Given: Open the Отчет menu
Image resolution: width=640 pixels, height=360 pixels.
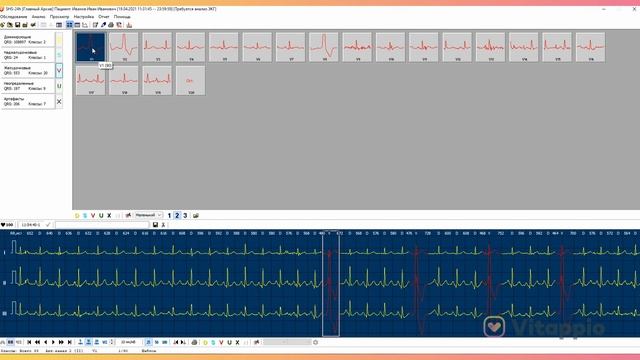Looking at the screenshot, I should (x=104, y=17).
